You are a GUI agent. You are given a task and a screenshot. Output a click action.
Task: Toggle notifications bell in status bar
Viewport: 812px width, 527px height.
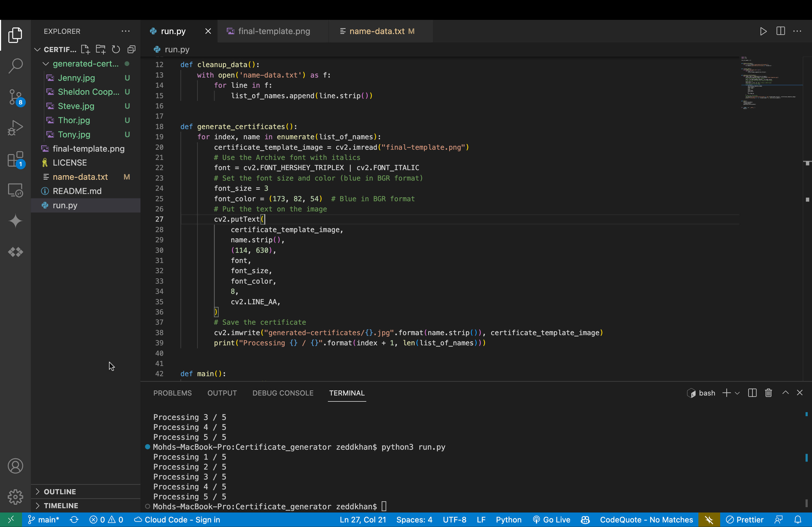tap(798, 519)
